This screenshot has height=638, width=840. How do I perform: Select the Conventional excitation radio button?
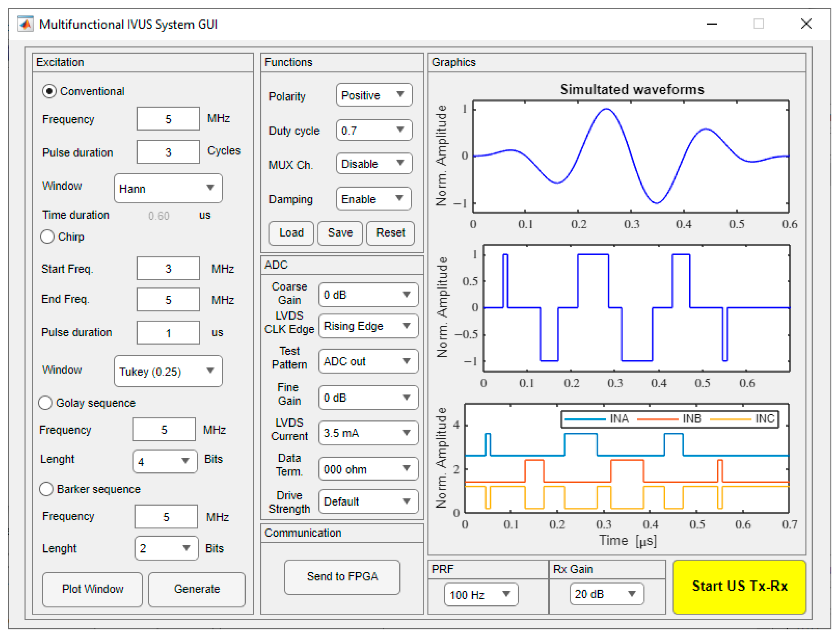[x=49, y=91]
